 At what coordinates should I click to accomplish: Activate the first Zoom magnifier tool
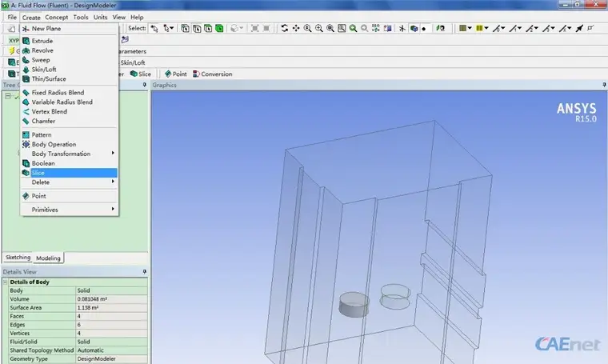(307, 28)
